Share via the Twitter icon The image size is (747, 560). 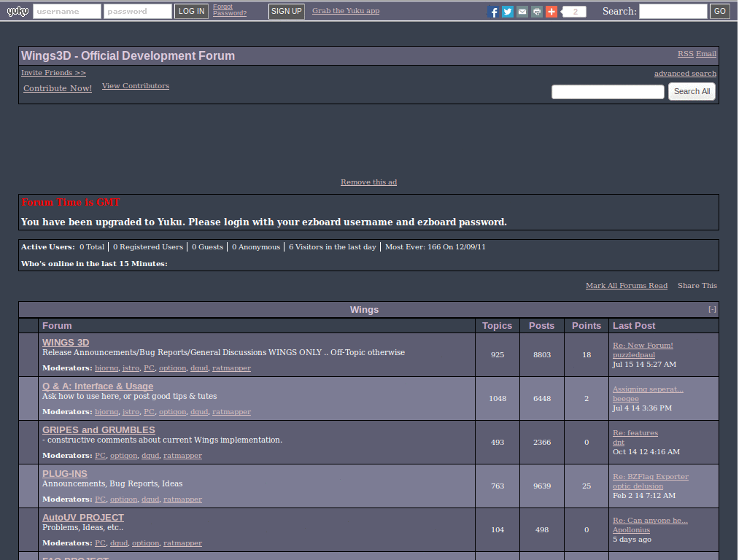point(508,12)
